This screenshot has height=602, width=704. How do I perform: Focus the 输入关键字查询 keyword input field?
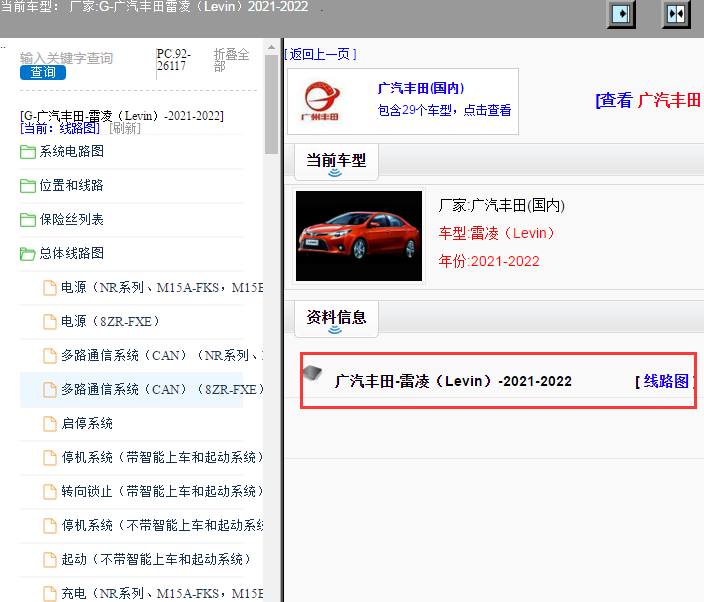pos(66,58)
